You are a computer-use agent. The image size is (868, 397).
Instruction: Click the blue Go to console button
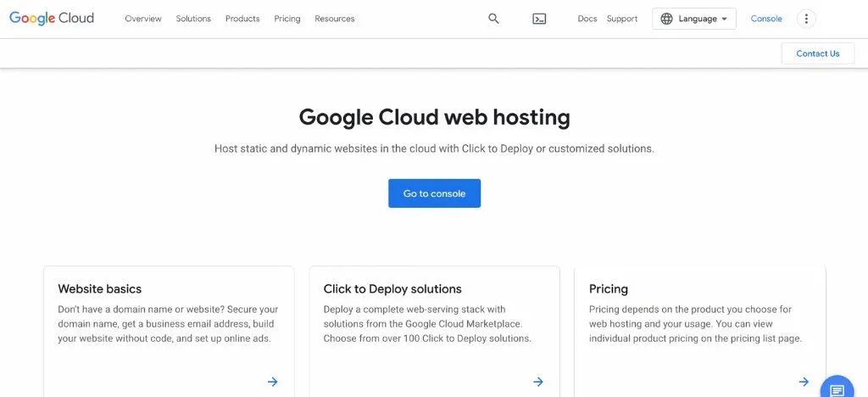[x=435, y=193]
